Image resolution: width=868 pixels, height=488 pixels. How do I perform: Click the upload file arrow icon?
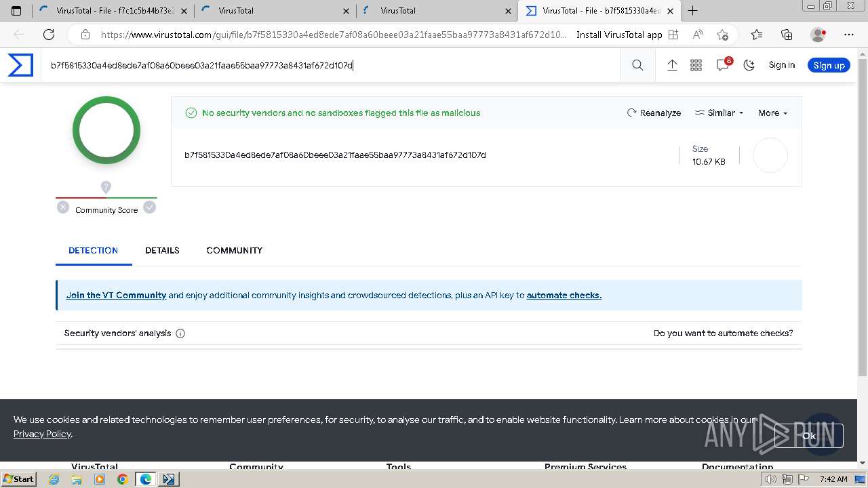pyautogui.click(x=672, y=65)
